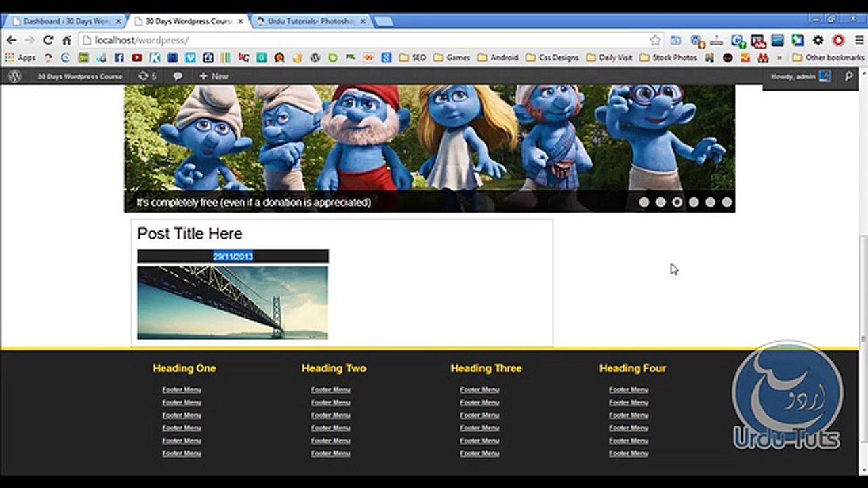This screenshot has height=488, width=868.
Task: Go back with the browser back arrow
Action: pyautogui.click(x=11, y=40)
